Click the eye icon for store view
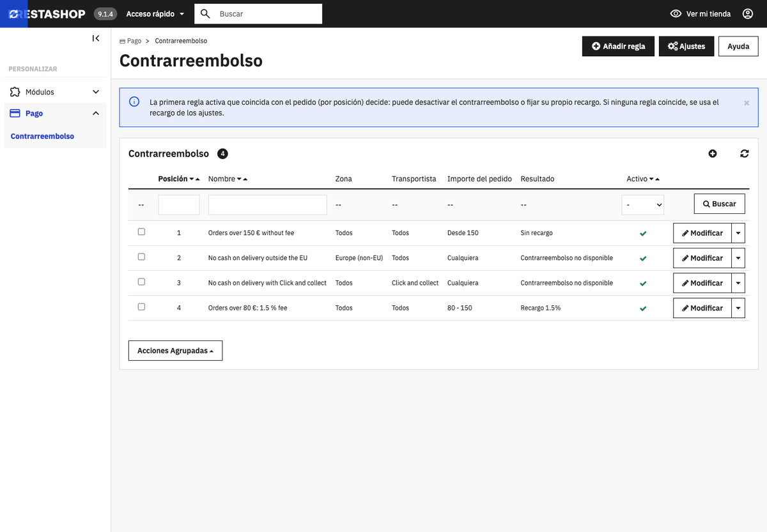Screen dimensions: 767x532 click(676, 13)
